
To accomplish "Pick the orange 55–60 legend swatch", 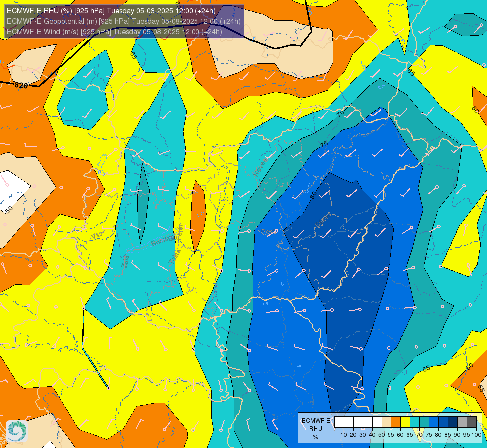I will pyautogui.click(x=396, y=422).
